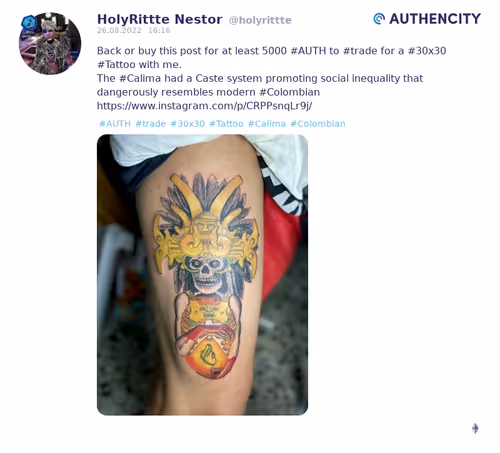Open the Instagram post URL link

[204, 106]
